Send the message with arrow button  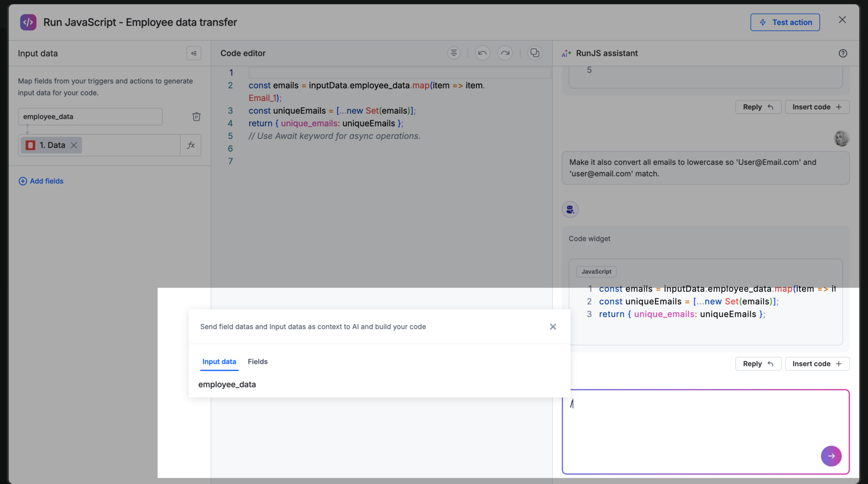point(831,456)
